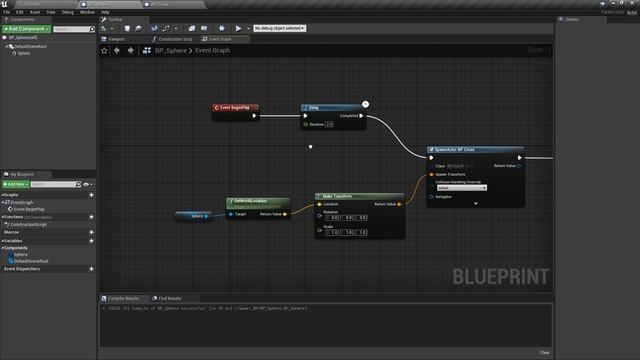The height and width of the screenshot is (360, 640).
Task: Select DefaultSceneRoot in Components tree
Action: (x=31, y=47)
